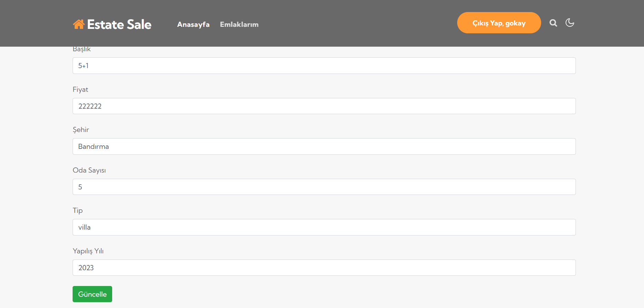This screenshot has height=308, width=644.
Task: Click the Estate Sale brand title
Action: (x=119, y=24)
